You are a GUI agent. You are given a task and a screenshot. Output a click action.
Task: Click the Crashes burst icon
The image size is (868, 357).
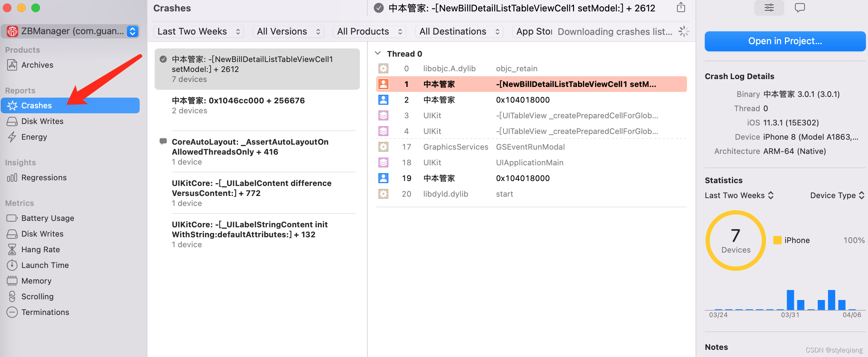click(x=12, y=105)
